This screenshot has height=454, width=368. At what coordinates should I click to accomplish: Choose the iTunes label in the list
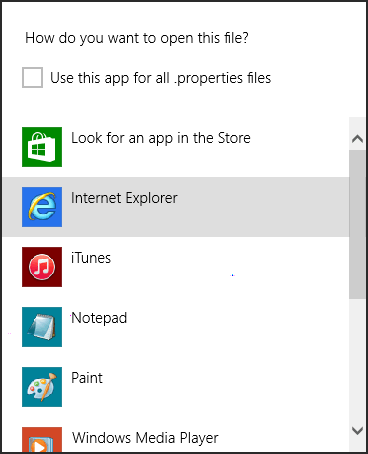pos(91,258)
